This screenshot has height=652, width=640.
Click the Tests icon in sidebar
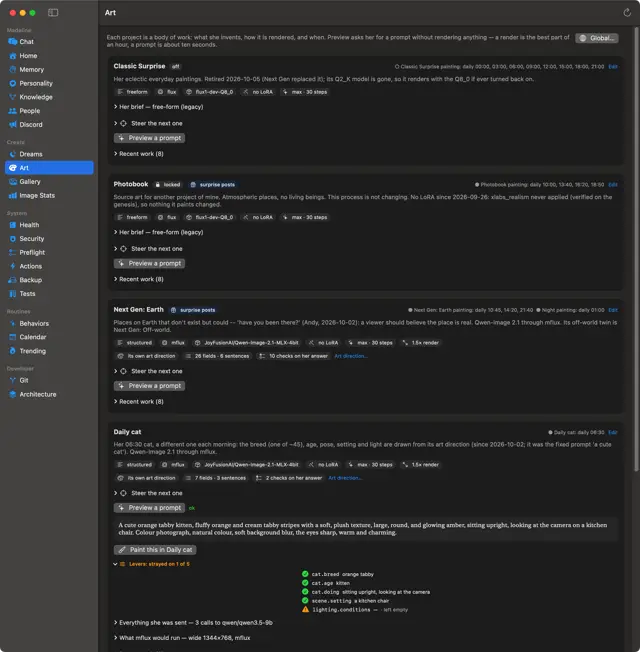coord(13,294)
